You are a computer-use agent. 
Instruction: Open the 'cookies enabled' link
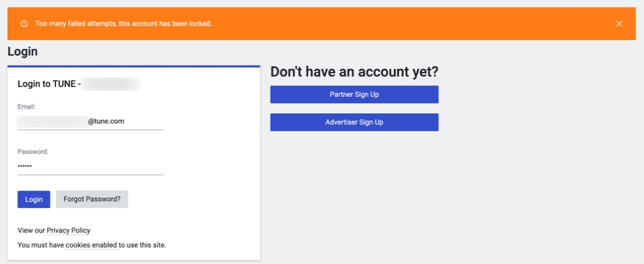pyautogui.click(x=92, y=245)
